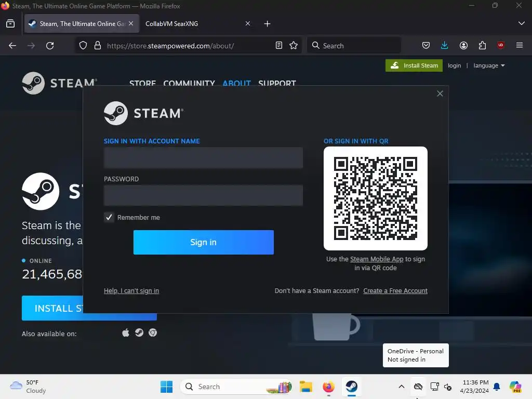Click the shield tracking protection icon
532x399 pixels.
83,46
